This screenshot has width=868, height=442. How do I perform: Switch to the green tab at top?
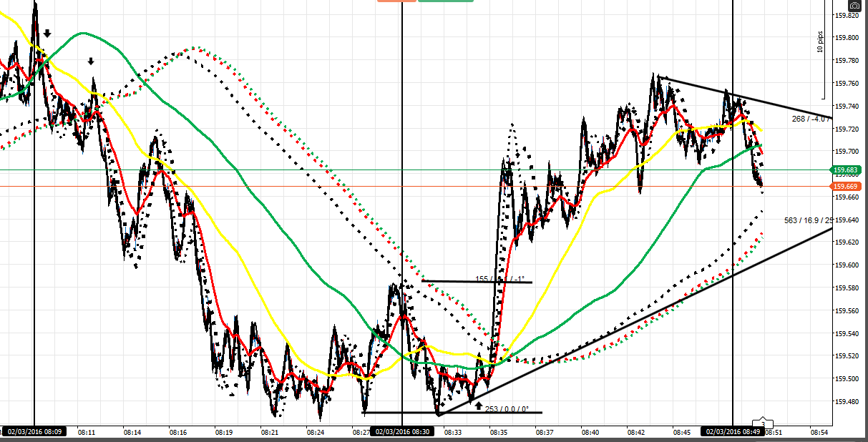click(x=447, y=2)
